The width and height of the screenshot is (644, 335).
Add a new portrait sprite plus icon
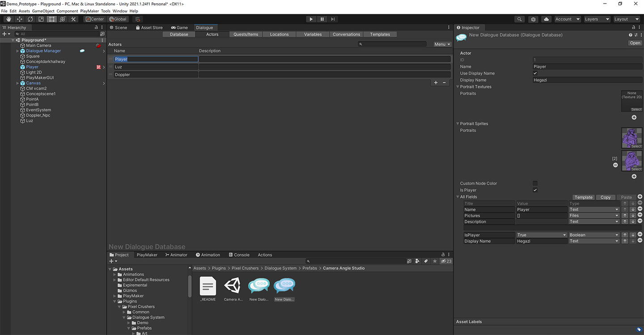click(634, 176)
